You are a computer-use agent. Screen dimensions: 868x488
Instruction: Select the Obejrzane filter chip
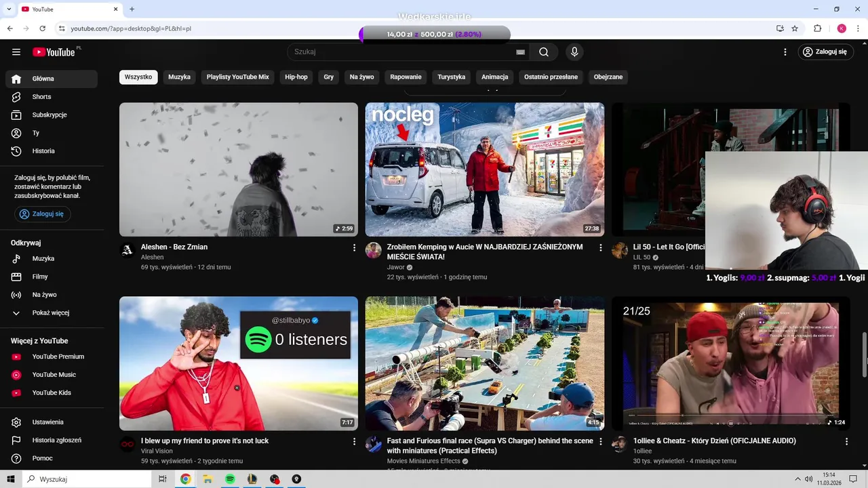[608, 77]
